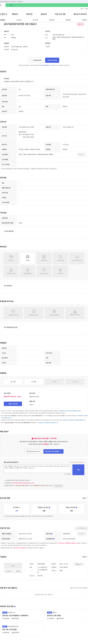The height and width of the screenshot is (644, 88).
Task: Select the 기타 screening method icon
Action: 75,382
